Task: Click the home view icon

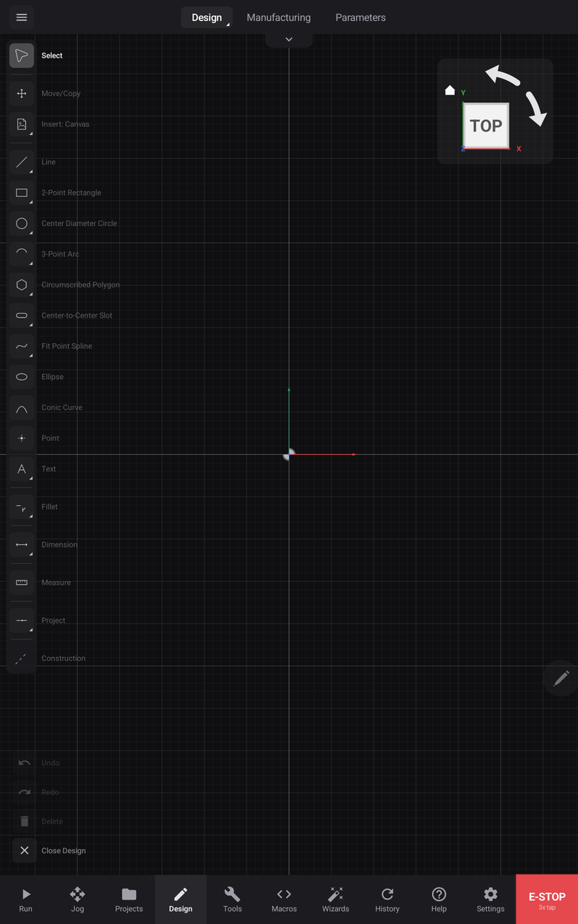Action: click(449, 90)
